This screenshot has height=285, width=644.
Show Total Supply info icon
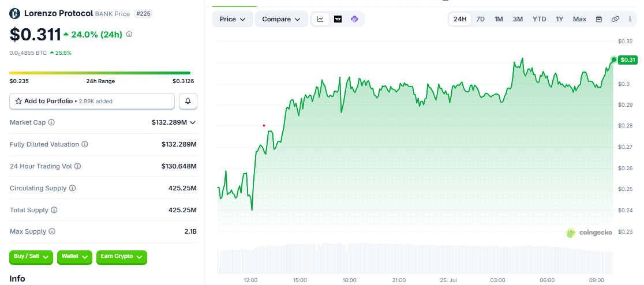[x=54, y=210]
